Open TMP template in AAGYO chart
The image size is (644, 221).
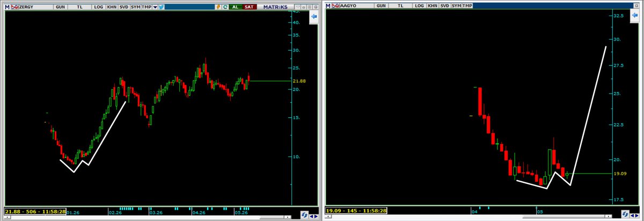coord(467,5)
